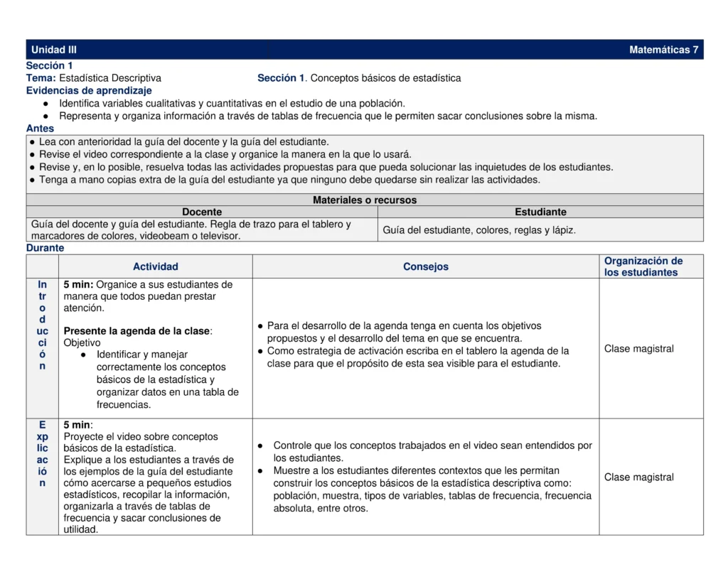Select the 'Durante' section heading
728x562 pixels.
(45, 248)
